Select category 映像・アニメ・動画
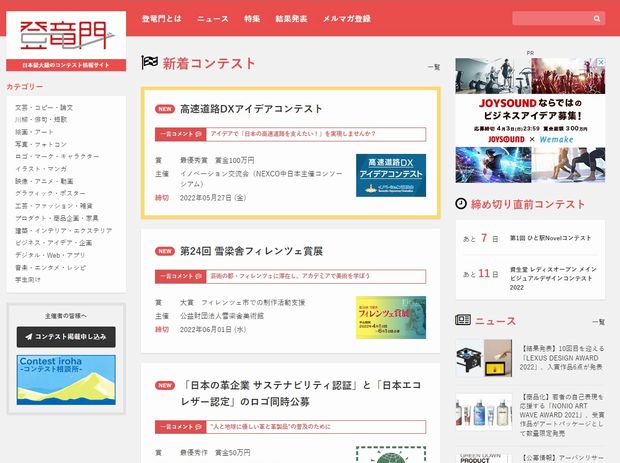 44,181
